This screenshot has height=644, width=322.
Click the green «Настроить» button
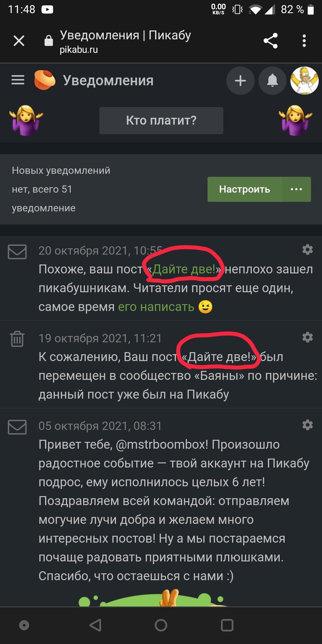click(244, 189)
